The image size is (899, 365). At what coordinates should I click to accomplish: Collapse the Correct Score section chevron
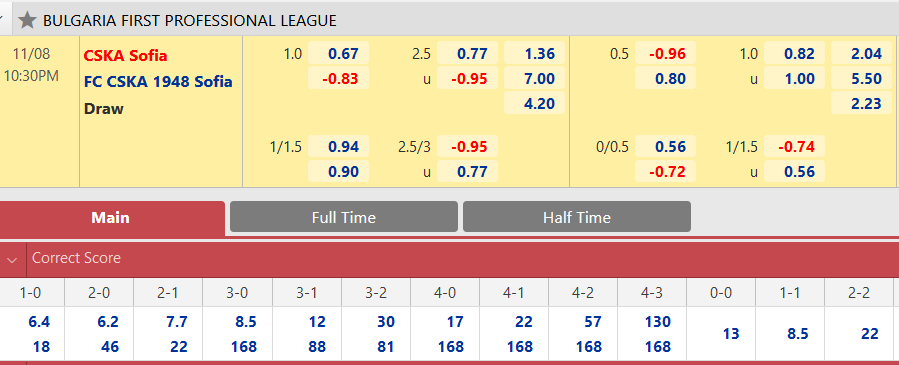(12, 259)
